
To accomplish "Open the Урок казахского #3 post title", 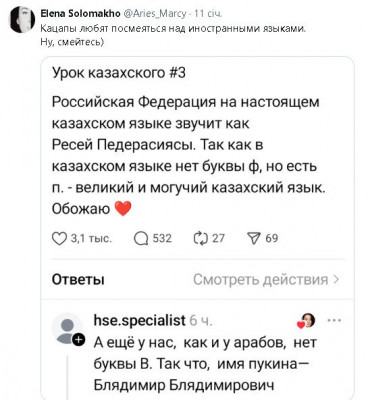I will (x=119, y=73).
